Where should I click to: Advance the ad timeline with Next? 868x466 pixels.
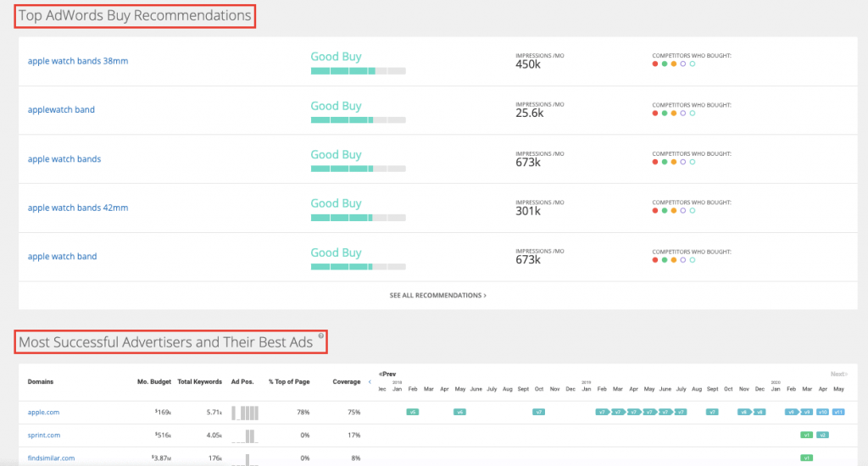[837, 374]
